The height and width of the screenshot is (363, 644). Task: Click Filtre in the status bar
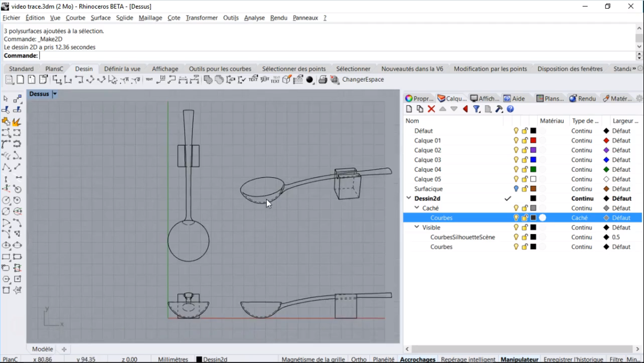click(x=617, y=359)
